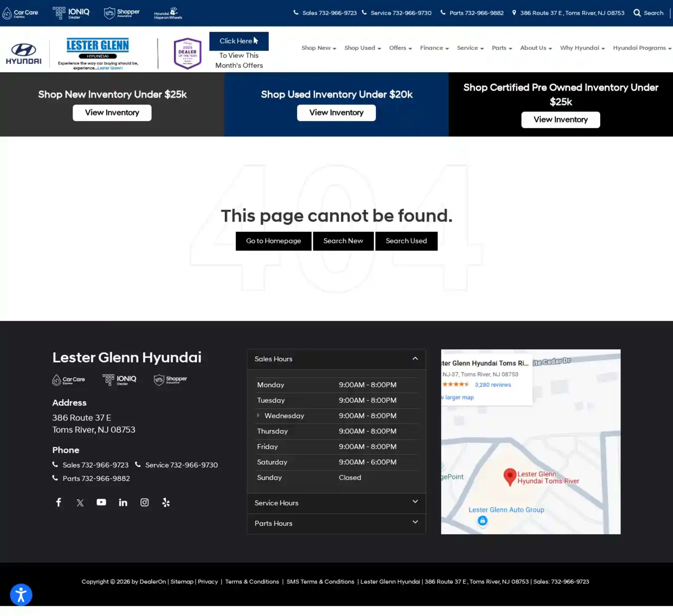Screen dimensions: 673x616
Task: Call the top bar Sales phone number
Action: (325, 13)
